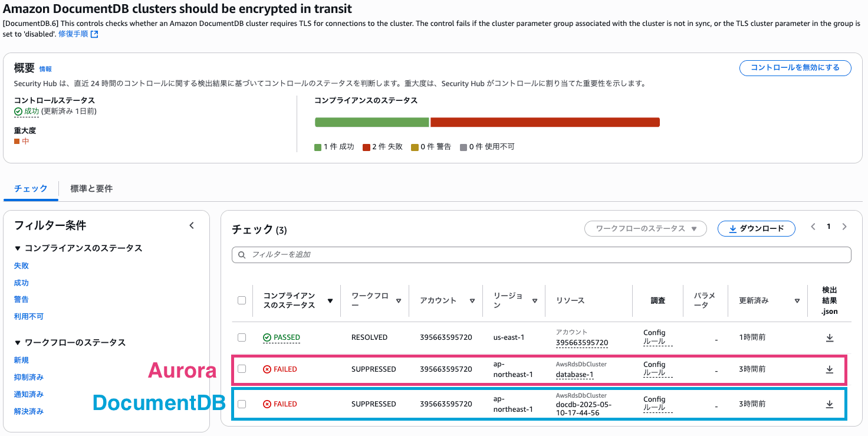Click the red FAILED icon in docdb row
Screen dimensions: 868x436
tap(267, 404)
